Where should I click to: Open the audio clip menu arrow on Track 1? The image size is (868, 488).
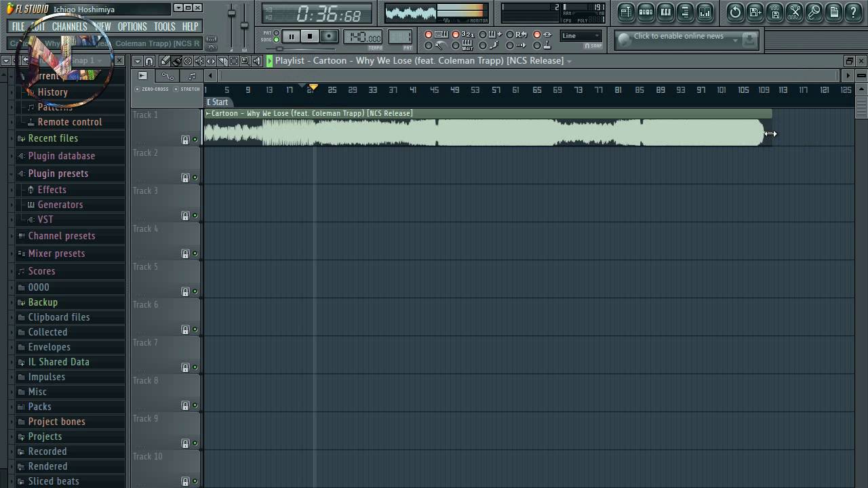click(x=208, y=113)
